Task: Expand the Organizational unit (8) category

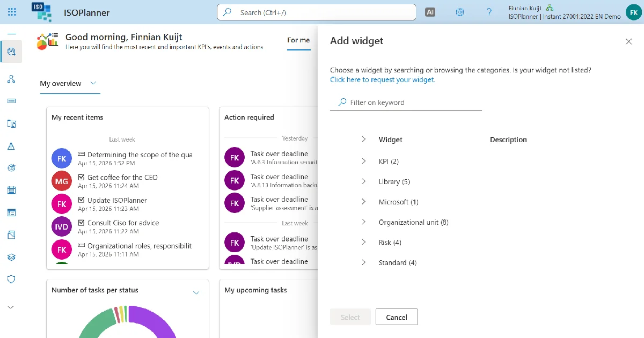Action: point(363,222)
